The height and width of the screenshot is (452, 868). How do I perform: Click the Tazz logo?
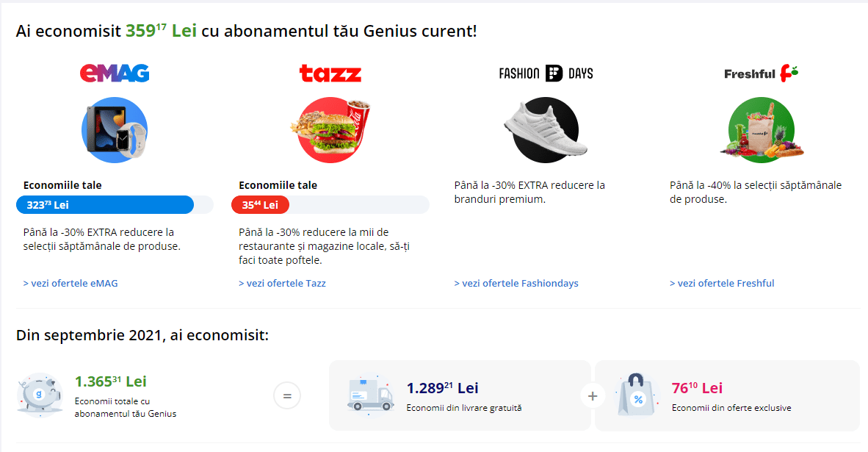(330, 73)
